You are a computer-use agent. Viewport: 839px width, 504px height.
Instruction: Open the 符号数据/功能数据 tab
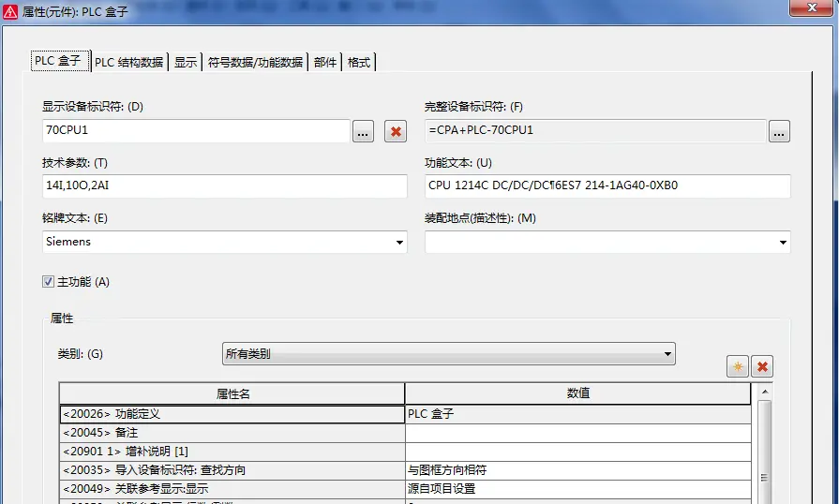click(255, 62)
